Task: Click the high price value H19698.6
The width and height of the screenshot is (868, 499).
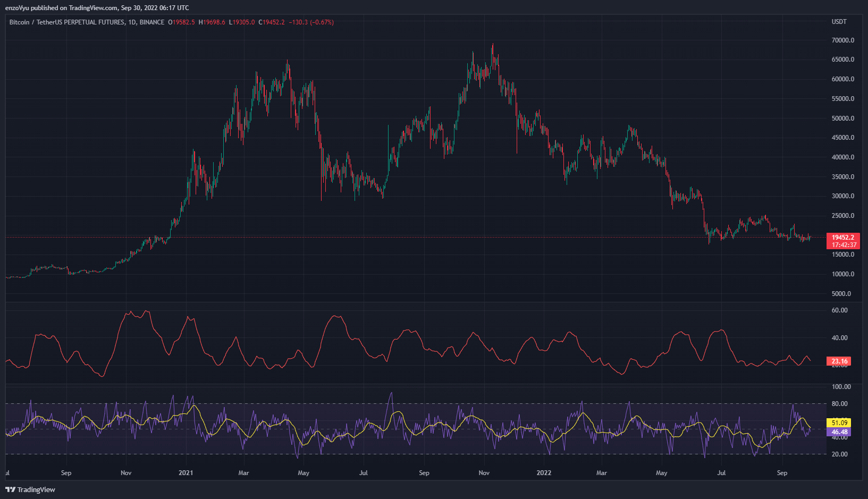Action: [x=212, y=22]
